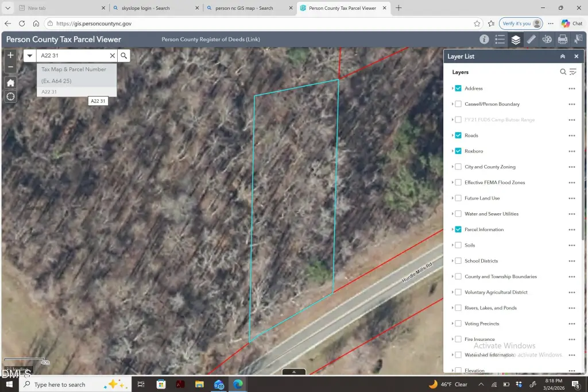
Task: Open the Legend widget icon
Action: (x=500, y=40)
